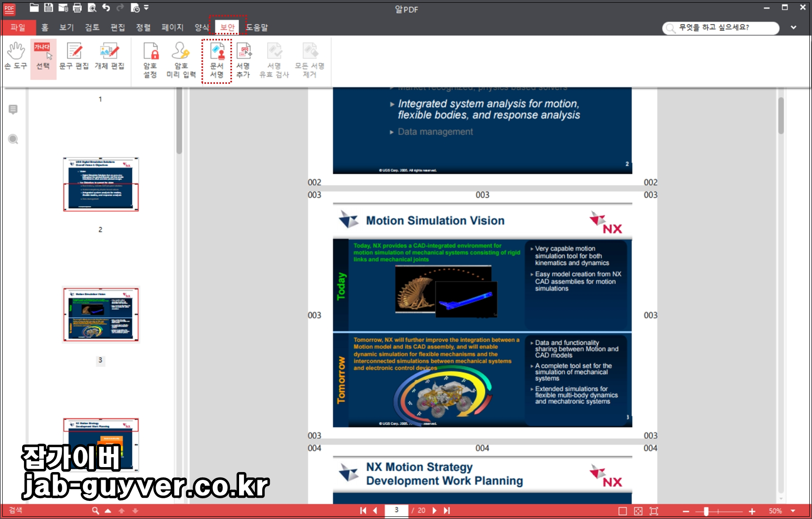Switch to the 정렬 tab
This screenshot has width=812, height=519.
[143, 28]
